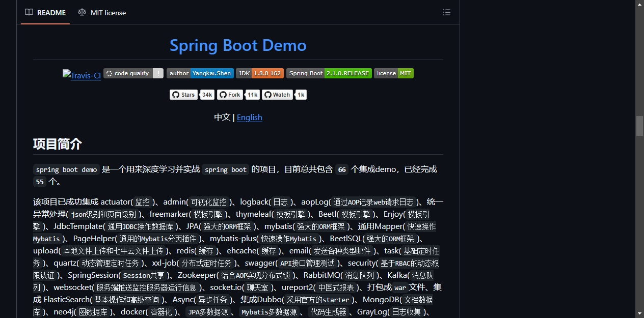Switch to the English README link
The height and width of the screenshot is (318, 644).
[250, 117]
